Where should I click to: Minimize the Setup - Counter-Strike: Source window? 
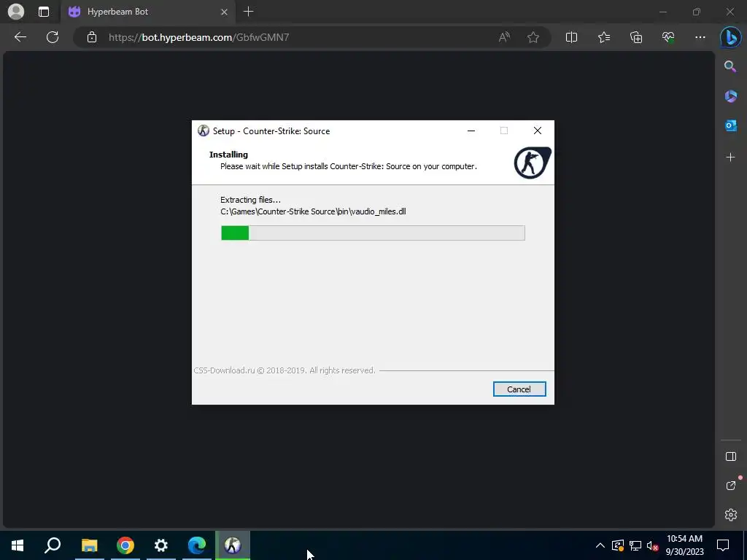pyautogui.click(x=471, y=131)
